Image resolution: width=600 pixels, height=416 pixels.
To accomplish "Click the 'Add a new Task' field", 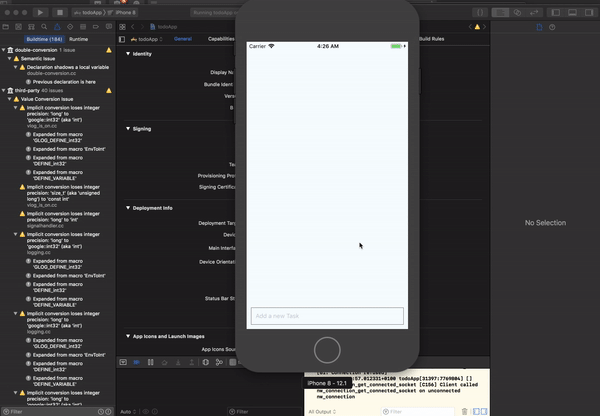I will tap(327, 316).
